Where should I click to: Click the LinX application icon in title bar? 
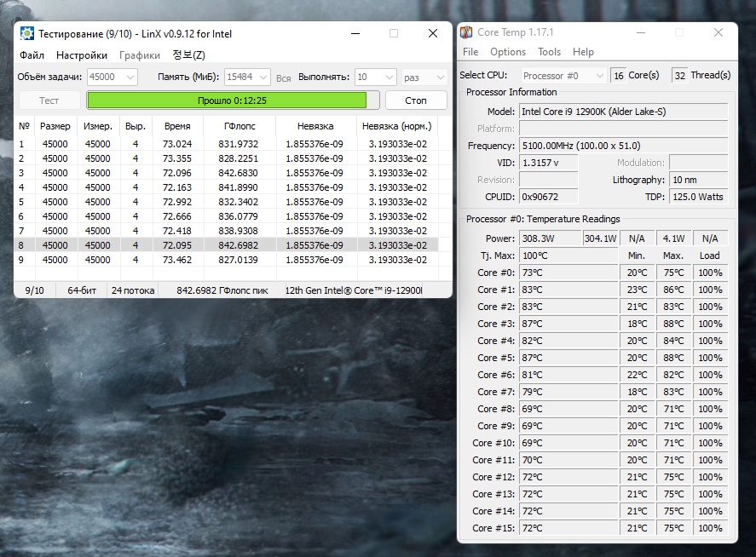(x=26, y=34)
